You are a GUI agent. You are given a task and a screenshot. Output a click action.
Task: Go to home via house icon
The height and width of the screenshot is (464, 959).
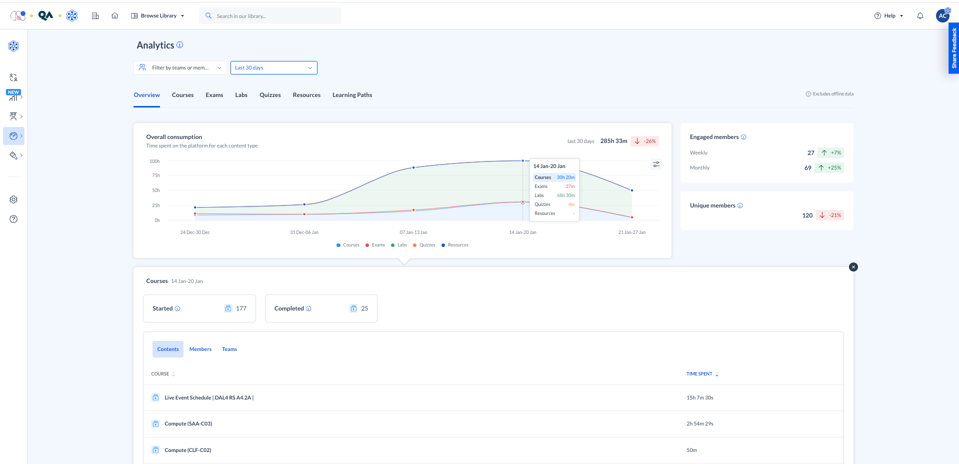114,16
